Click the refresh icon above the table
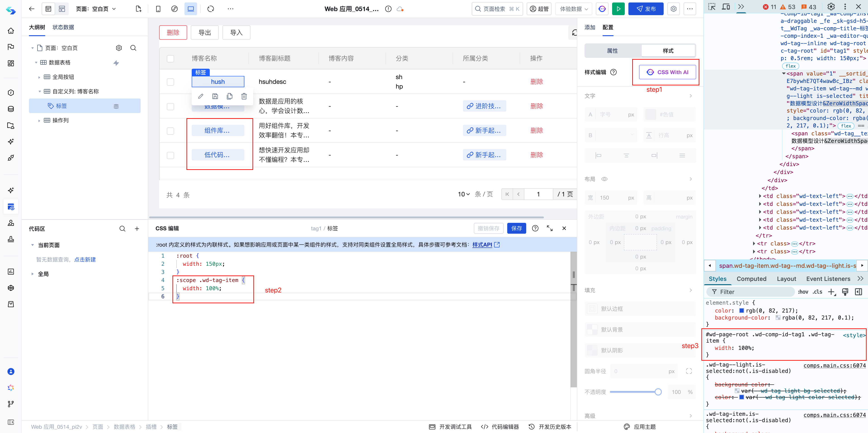 click(x=575, y=33)
